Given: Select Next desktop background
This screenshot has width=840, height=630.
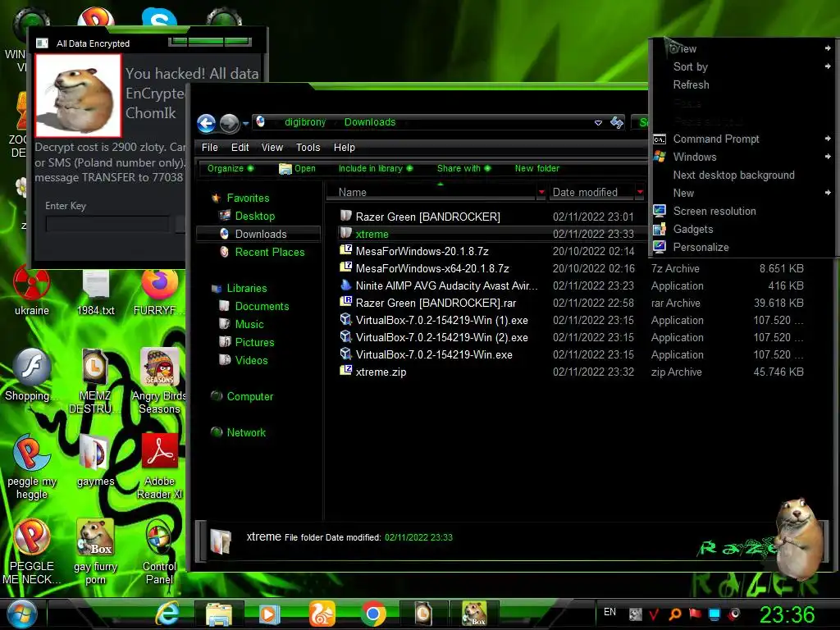Looking at the screenshot, I should (x=745, y=176).
